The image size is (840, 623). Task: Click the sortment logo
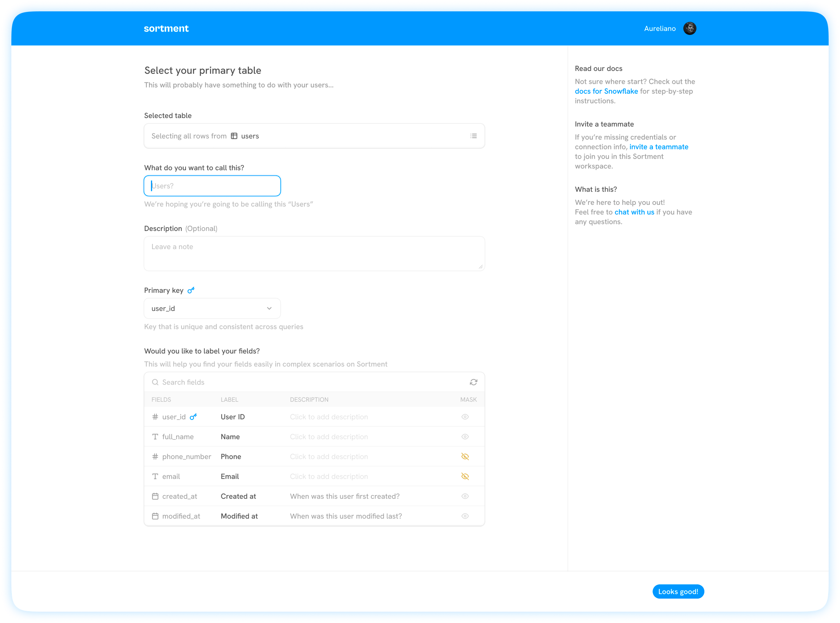166,28
